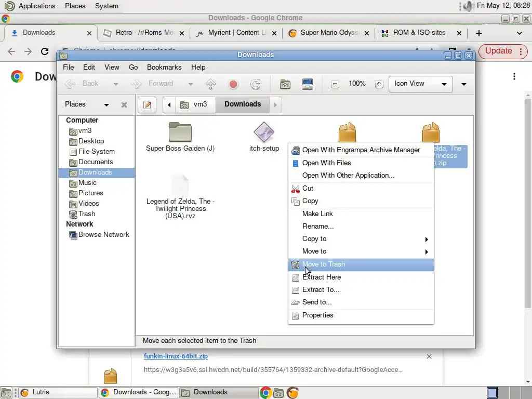This screenshot has height=399, width=532.
Task: Select the itch-setup file icon
Action: coord(264,132)
